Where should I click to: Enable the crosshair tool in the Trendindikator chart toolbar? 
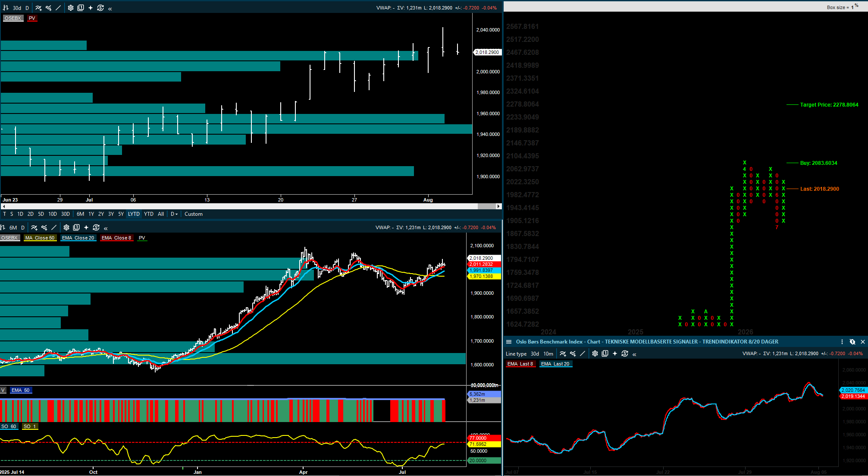(615, 353)
